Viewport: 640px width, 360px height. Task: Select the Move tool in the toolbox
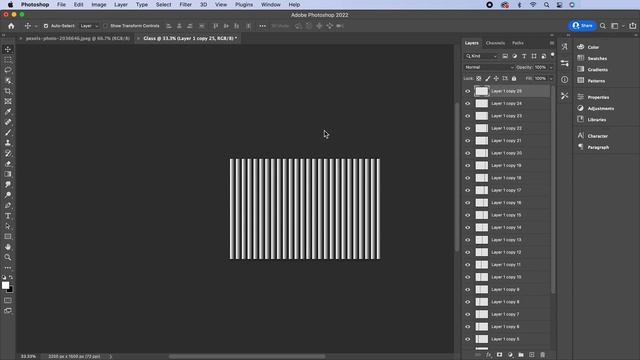(8, 49)
